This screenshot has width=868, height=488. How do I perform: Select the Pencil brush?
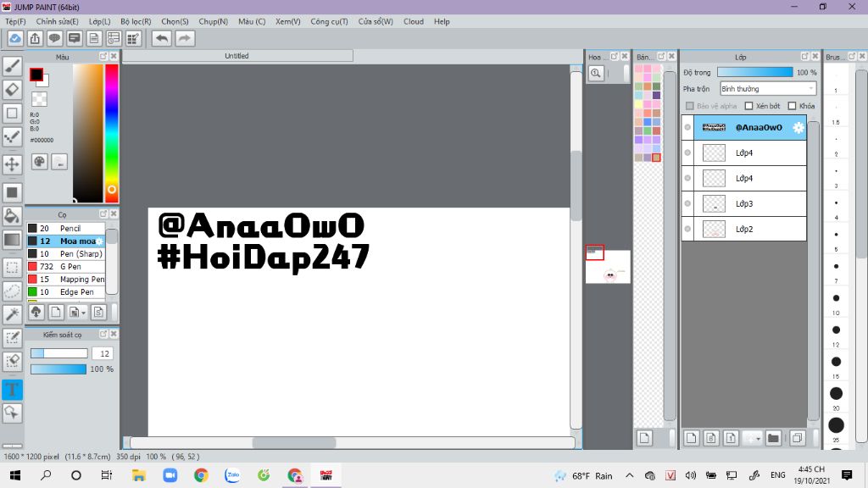[x=66, y=229]
